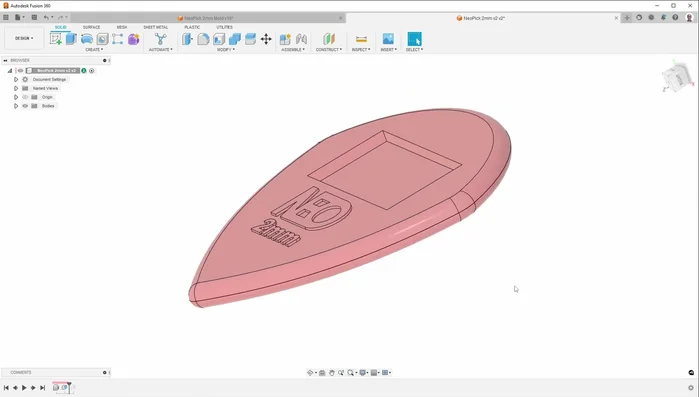The height and width of the screenshot is (397, 699).
Task: Select the Hole tool
Action: tap(103, 39)
